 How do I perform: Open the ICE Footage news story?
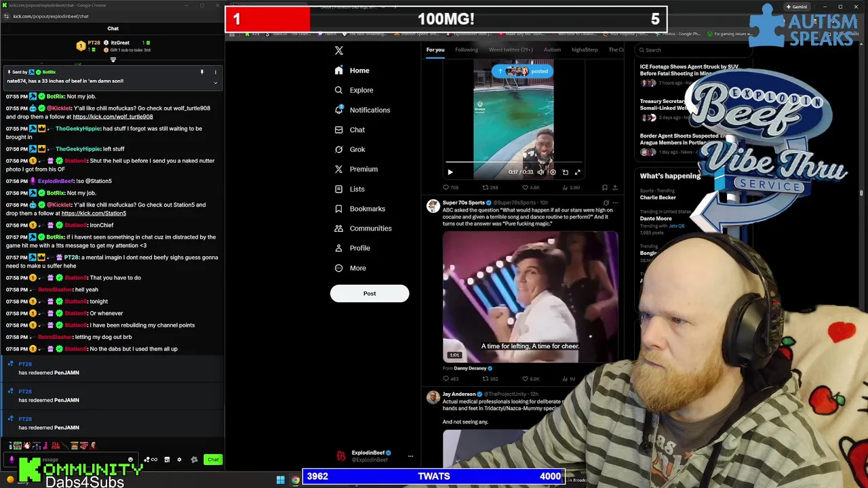[x=689, y=70]
